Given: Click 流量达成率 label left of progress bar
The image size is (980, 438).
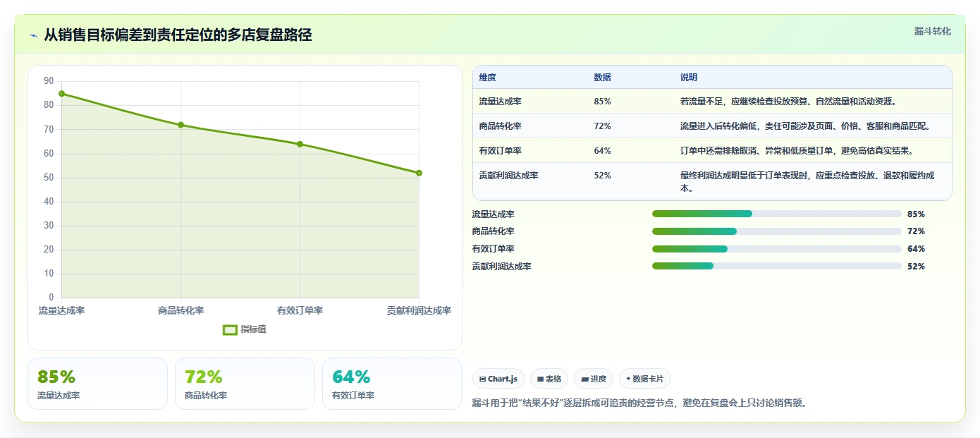Looking at the screenshot, I should (x=493, y=214).
